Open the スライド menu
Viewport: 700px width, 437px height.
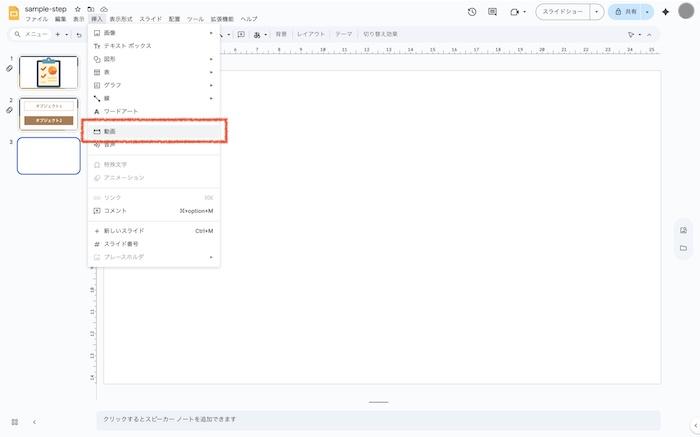151,19
